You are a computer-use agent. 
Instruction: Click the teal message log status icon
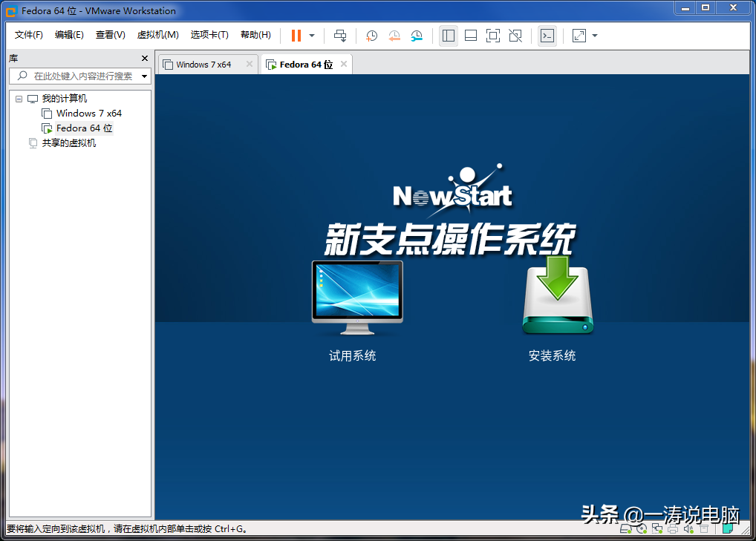pyautogui.click(x=728, y=529)
